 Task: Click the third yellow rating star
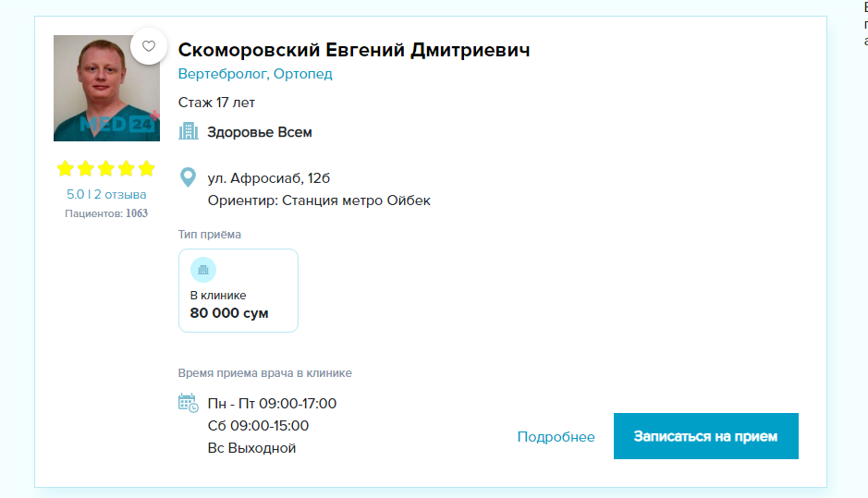[105, 169]
